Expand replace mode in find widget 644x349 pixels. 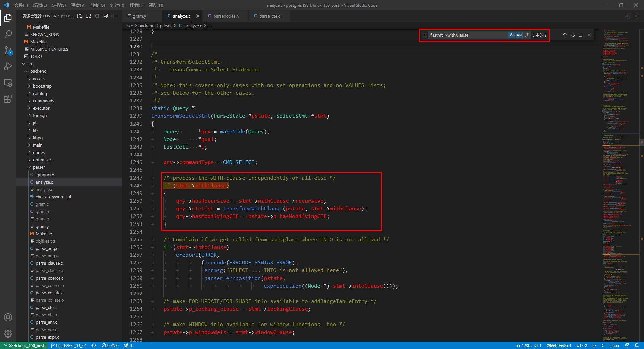coord(425,35)
